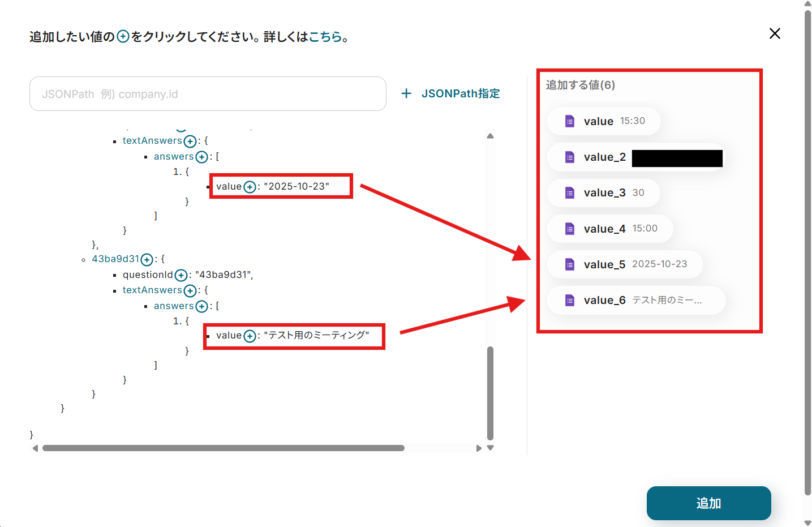Click the form icon on the value 15:30 chip

tap(570, 121)
